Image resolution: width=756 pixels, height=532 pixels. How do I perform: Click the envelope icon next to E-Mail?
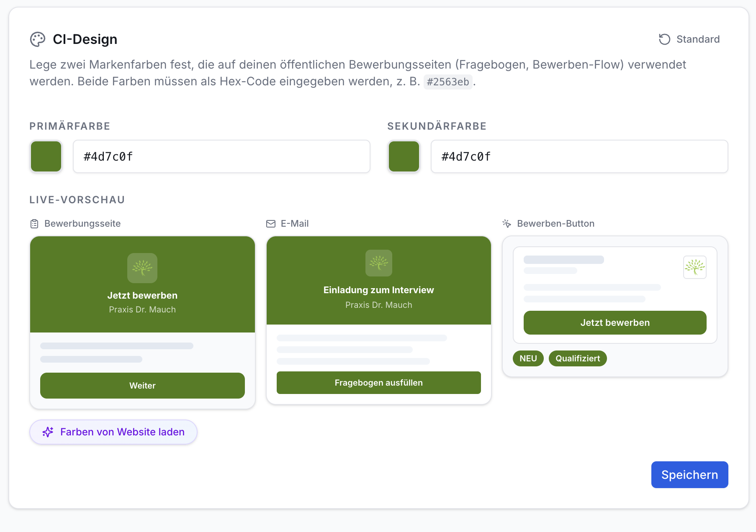click(271, 224)
